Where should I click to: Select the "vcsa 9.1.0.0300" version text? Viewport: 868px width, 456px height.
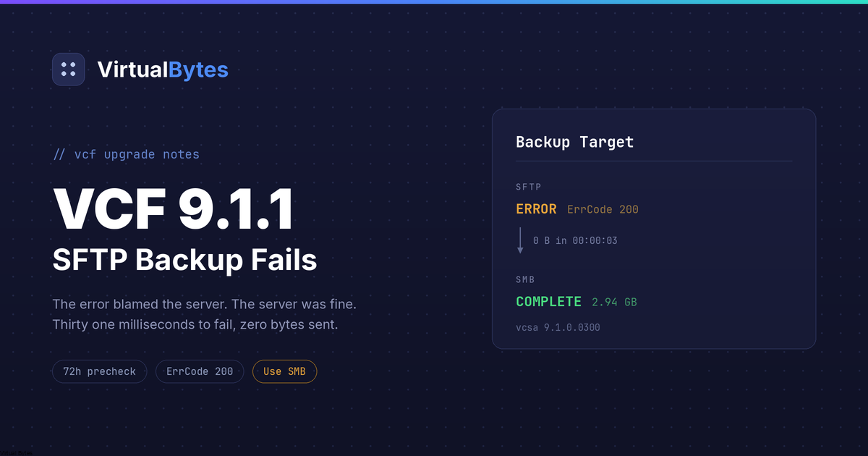[x=558, y=327]
